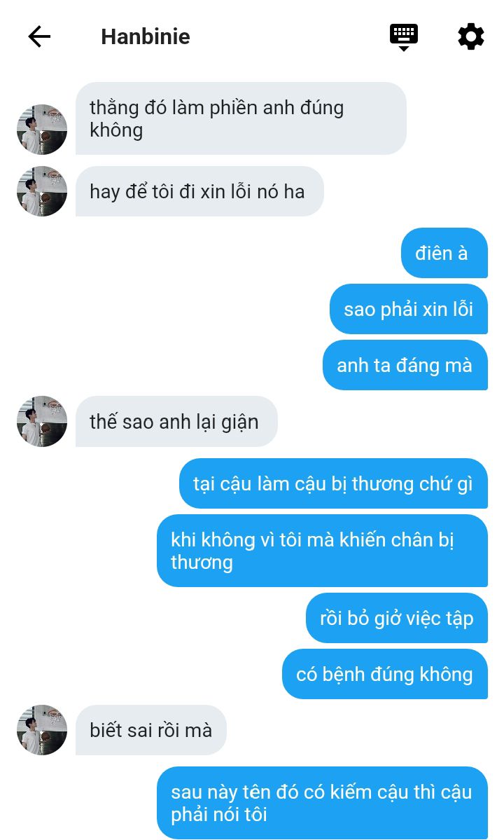Screen dimensions: 504x840
Task: Tap the Hanbinie chat title
Action: click(146, 37)
